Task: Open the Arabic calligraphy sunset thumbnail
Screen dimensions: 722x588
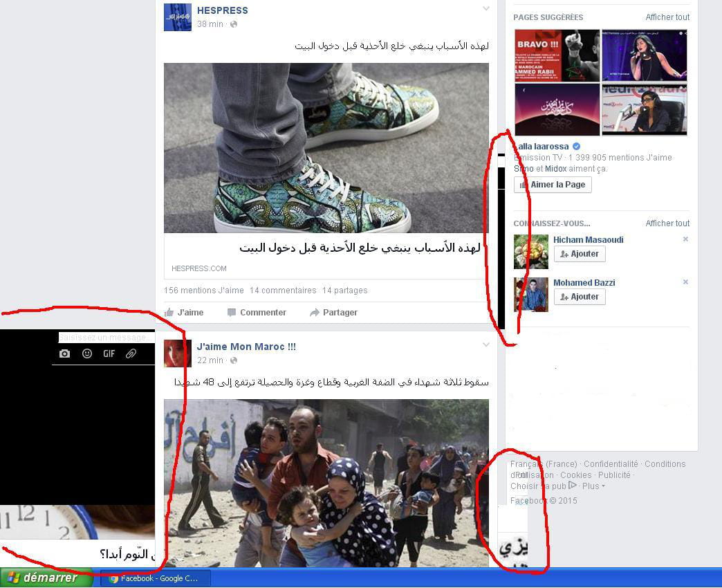Action: (x=557, y=109)
